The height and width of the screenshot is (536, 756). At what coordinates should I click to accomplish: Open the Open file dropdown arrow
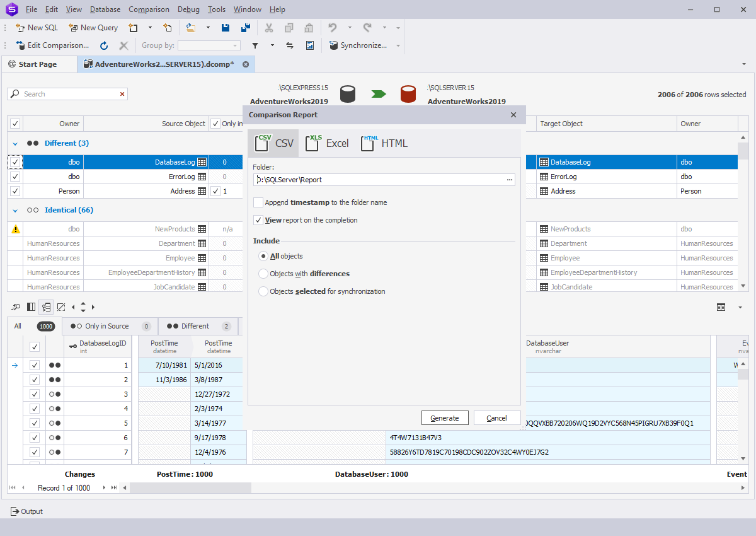[208, 28]
